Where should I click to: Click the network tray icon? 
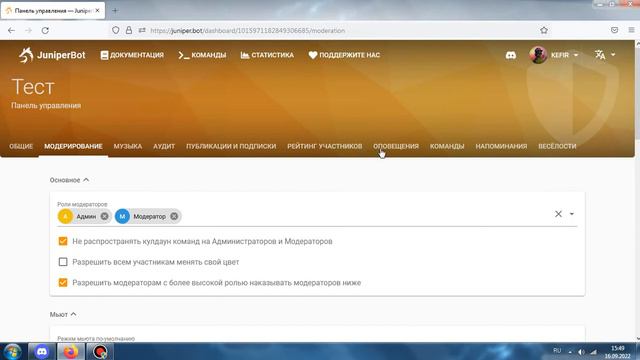[x=593, y=351]
